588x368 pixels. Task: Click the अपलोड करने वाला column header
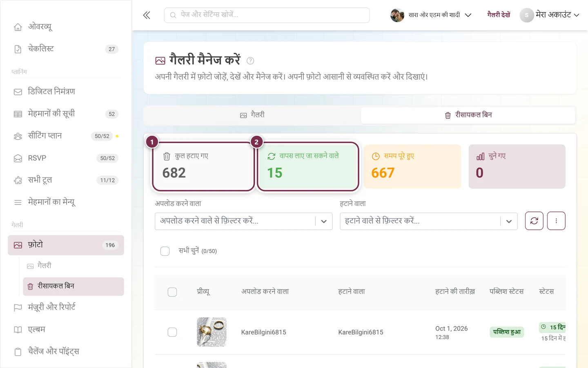click(265, 292)
